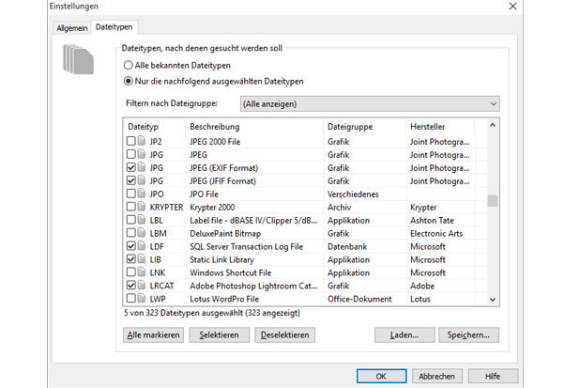Sort by the Hersteller column header
Viewport: 580px width, 388px height.
pos(427,126)
